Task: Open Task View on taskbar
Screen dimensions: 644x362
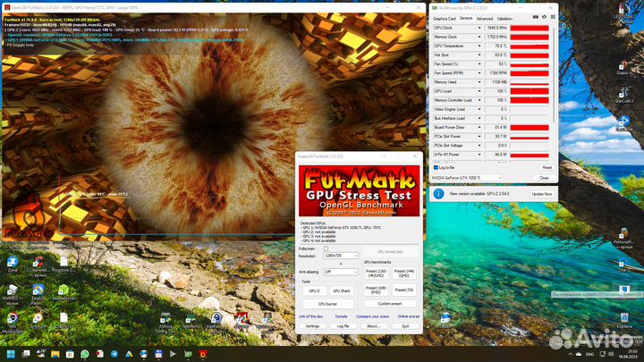Action: 25,354
